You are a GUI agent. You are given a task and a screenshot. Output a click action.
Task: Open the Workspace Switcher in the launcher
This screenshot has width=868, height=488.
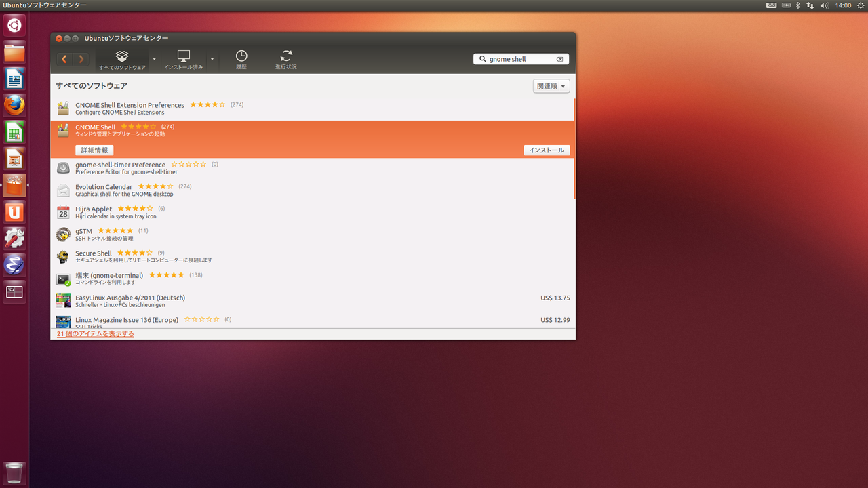pyautogui.click(x=14, y=291)
